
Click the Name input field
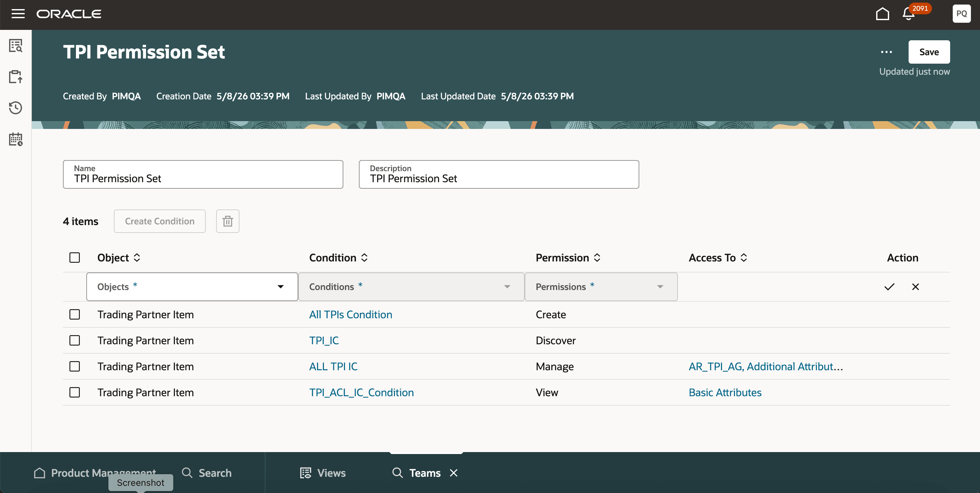coord(203,174)
